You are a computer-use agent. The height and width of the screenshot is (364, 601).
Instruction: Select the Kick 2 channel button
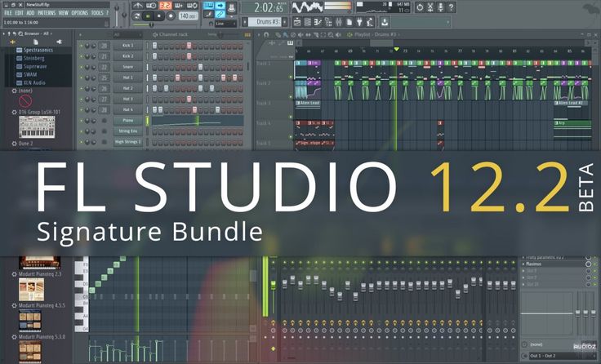(127, 56)
